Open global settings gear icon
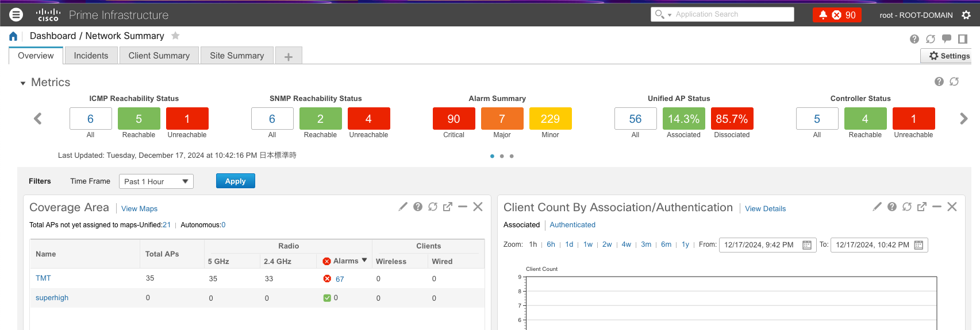Screen dimensions: 980x330 (966, 15)
